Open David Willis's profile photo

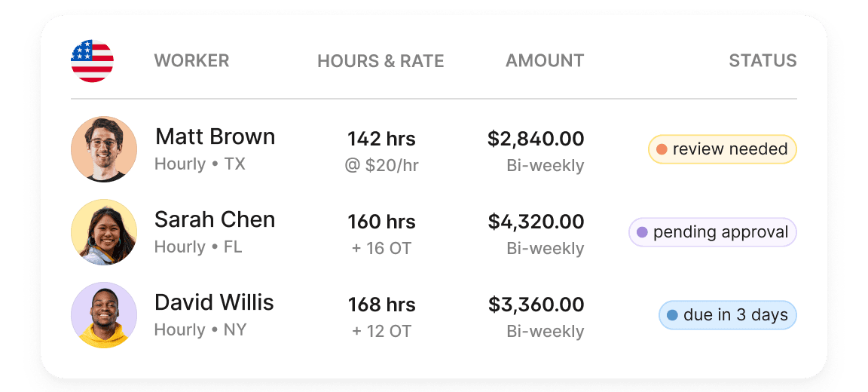tap(104, 315)
